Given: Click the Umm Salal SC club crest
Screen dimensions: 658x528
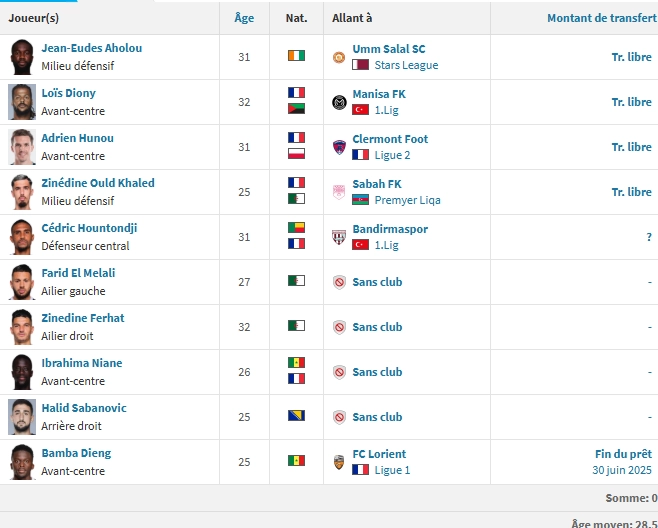Looking at the screenshot, I should coord(339,57).
